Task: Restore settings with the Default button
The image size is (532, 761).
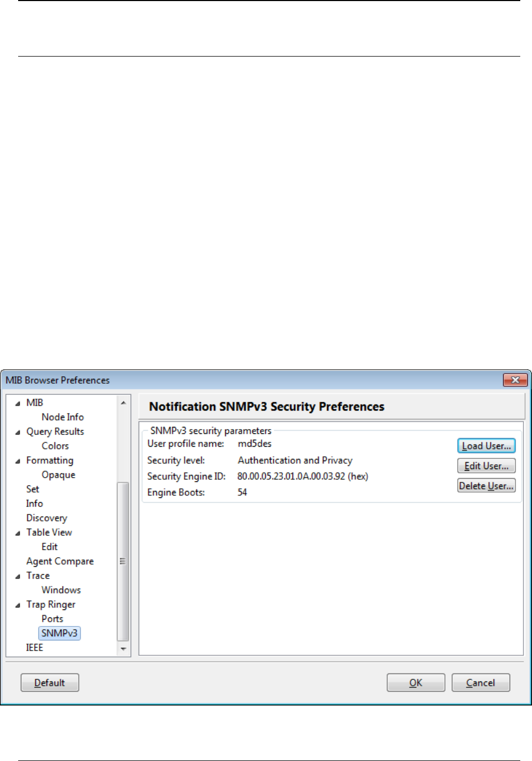Action: [50, 683]
